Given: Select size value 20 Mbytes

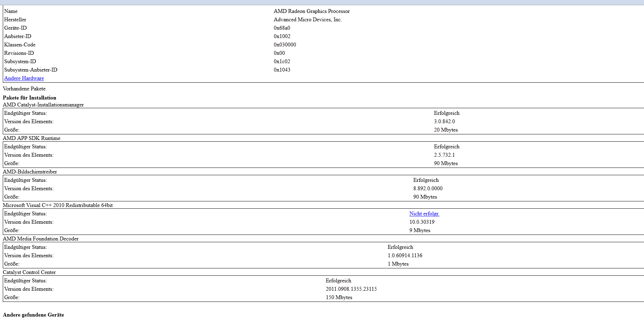Looking at the screenshot, I should 446,130.
